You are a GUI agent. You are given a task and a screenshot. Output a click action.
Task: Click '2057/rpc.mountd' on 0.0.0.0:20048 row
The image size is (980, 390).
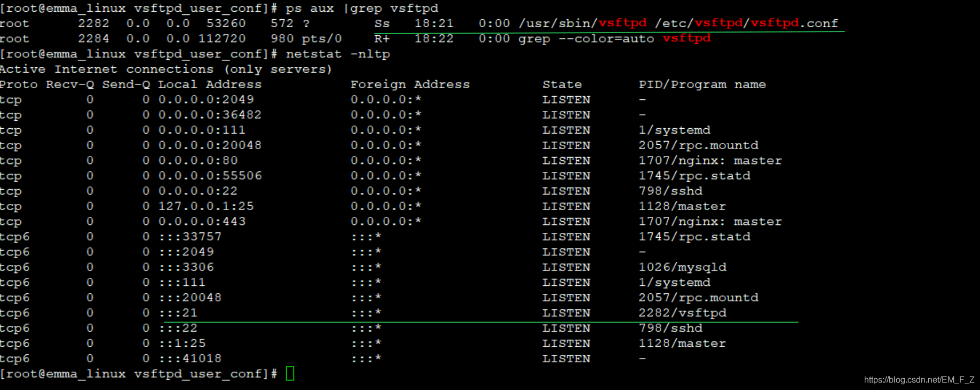(x=698, y=145)
